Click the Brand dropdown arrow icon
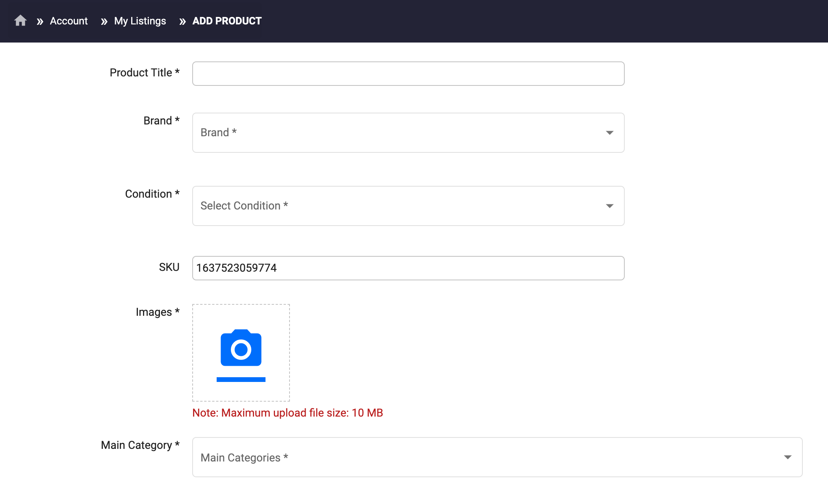Screen dimensions: 828x504 [x=609, y=133]
